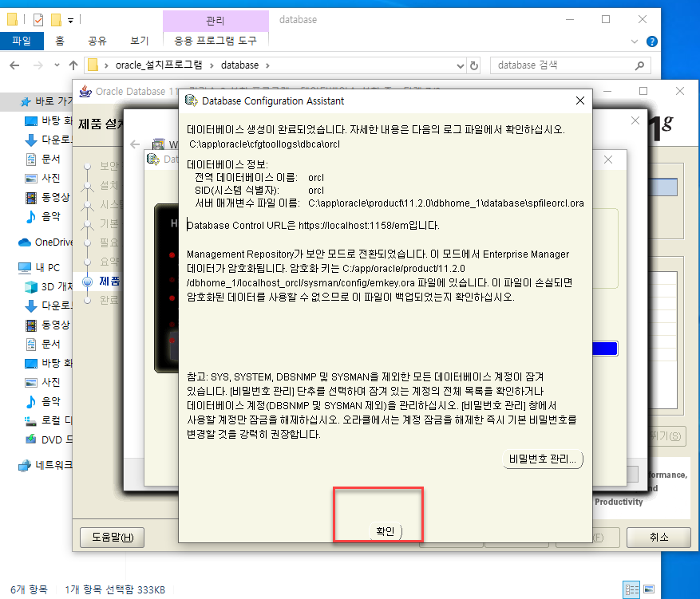Close the dark progress window behind the dialog
The height and width of the screenshot is (599, 700).
(635, 120)
